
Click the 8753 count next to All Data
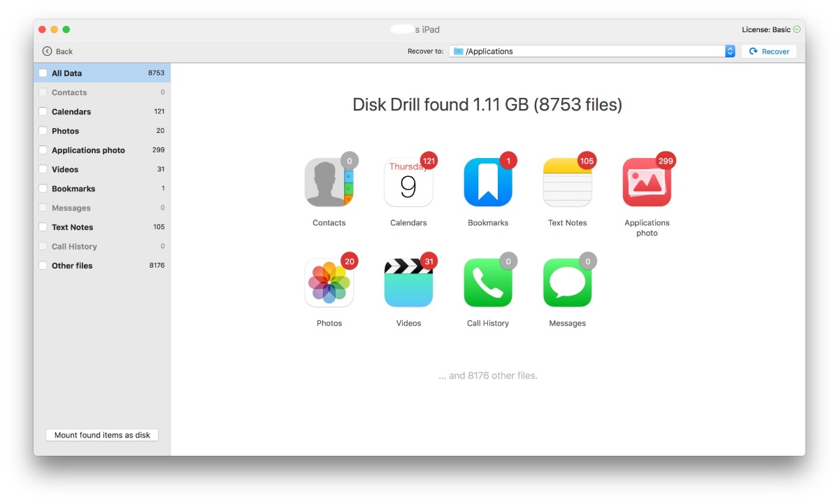coord(156,73)
